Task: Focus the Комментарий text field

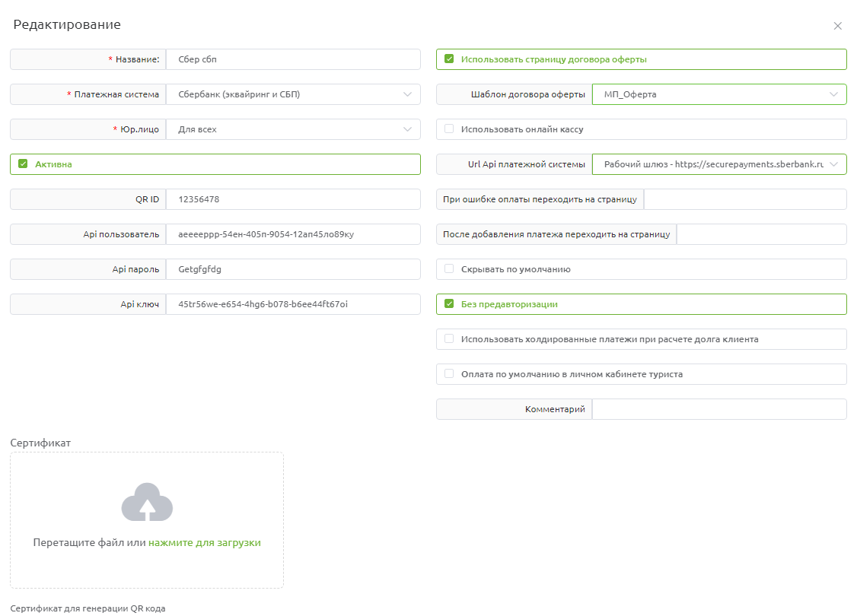Action: 719,409
